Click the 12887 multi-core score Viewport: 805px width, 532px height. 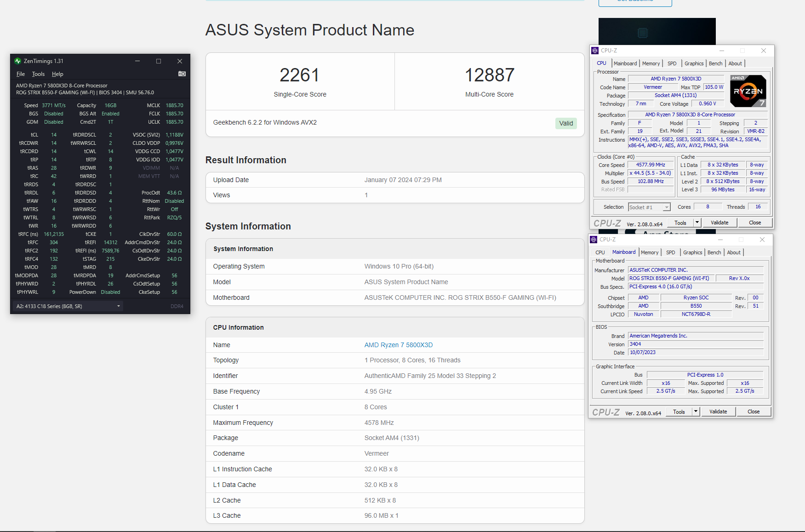pyautogui.click(x=490, y=75)
